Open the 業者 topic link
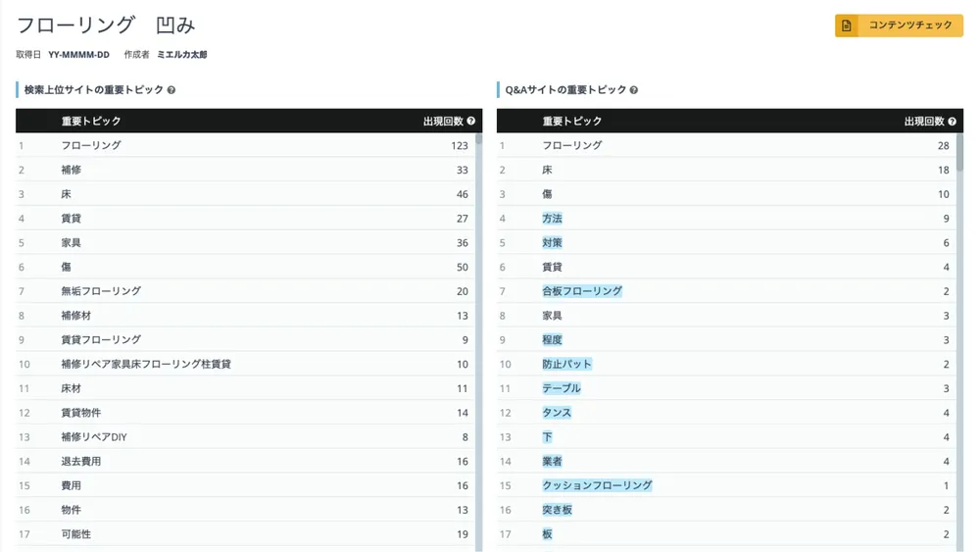 pos(553,461)
